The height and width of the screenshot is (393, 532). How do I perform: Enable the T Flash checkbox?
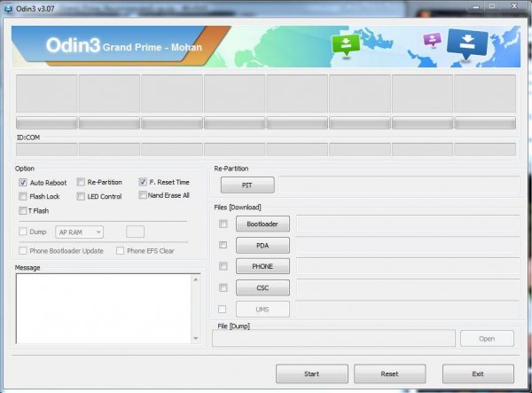click(x=23, y=211)
